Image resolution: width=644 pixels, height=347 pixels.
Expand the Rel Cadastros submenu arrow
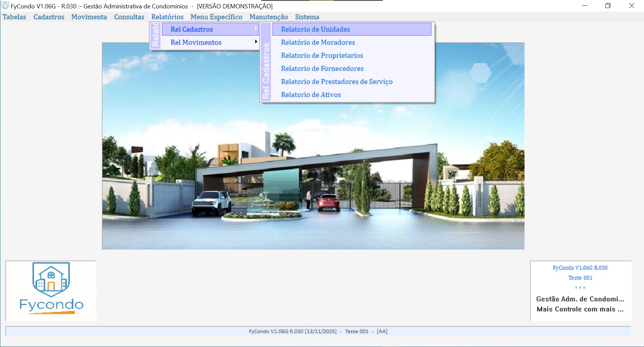(x=256, y=29)
